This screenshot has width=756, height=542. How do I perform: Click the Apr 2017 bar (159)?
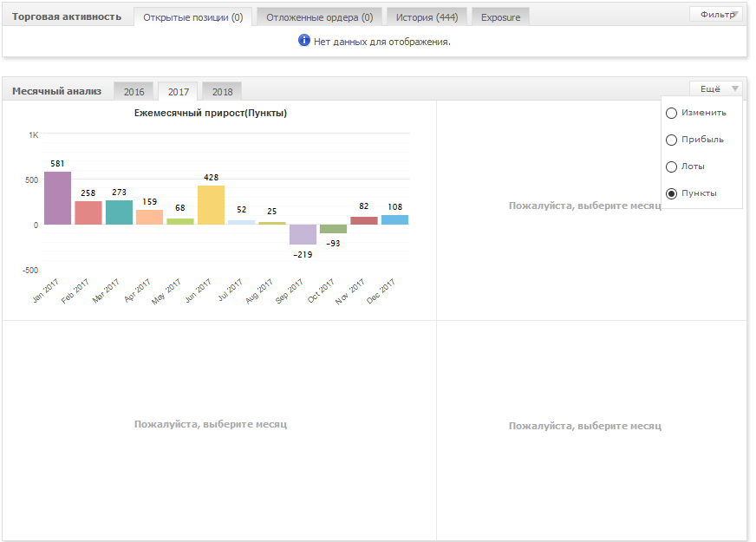tap(149, 218)
